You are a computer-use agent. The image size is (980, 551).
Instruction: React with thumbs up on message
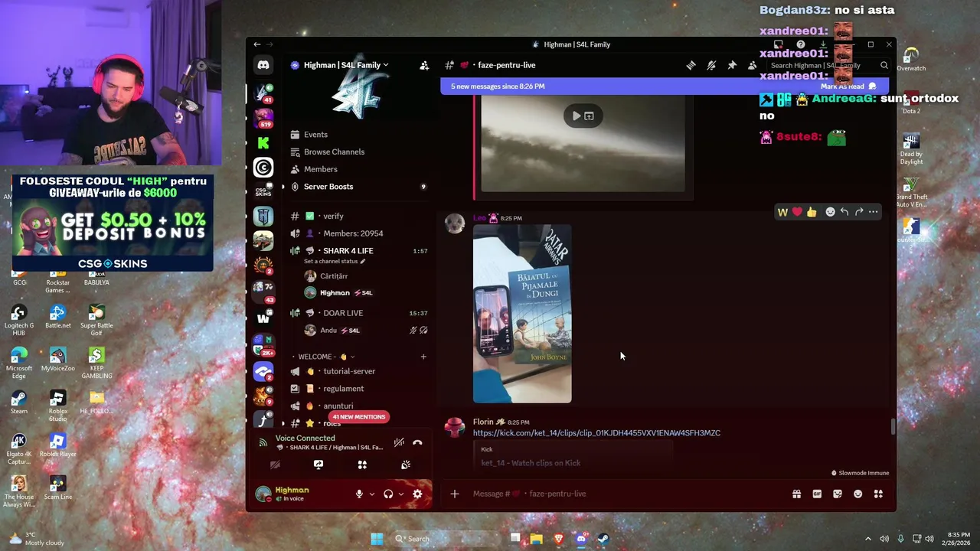tap(812, 212)
